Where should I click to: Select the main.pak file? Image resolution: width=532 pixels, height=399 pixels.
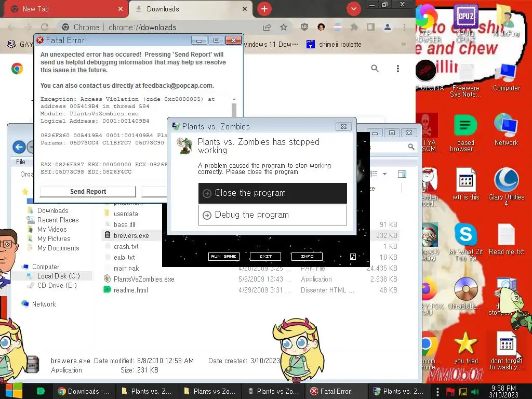pos(126,269)
